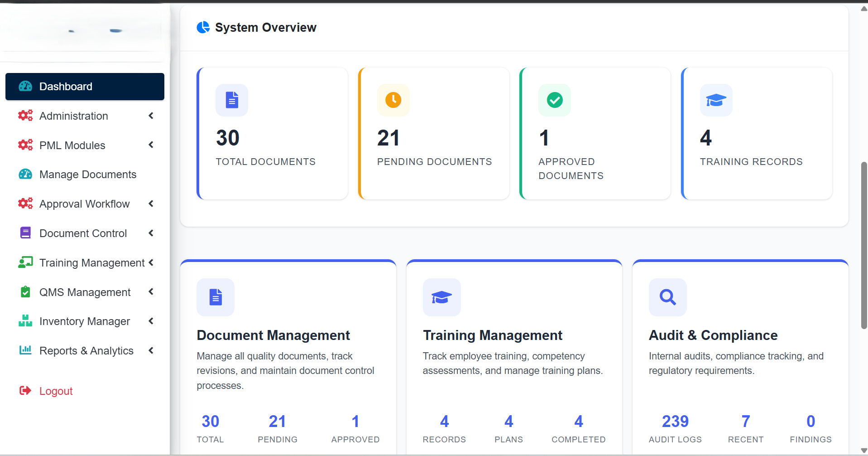
Task: Click the Logout link
Action: [x=56, y=391]
